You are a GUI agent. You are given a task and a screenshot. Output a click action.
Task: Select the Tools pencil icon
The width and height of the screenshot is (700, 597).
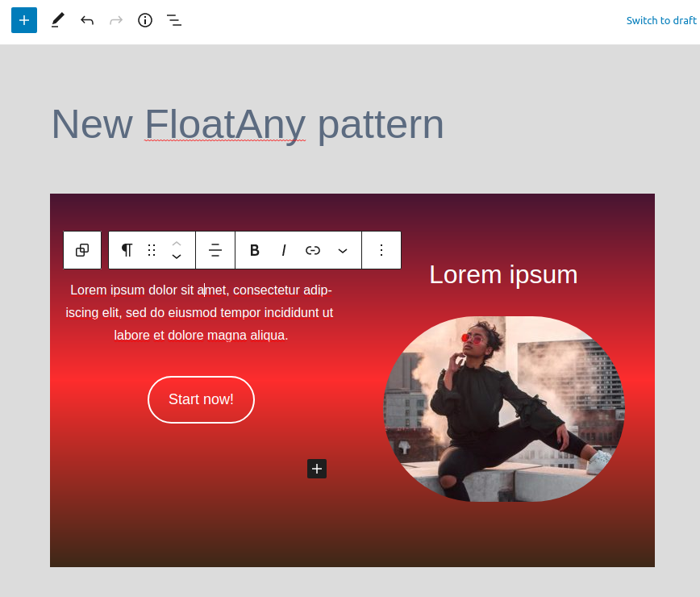(57, 20)
